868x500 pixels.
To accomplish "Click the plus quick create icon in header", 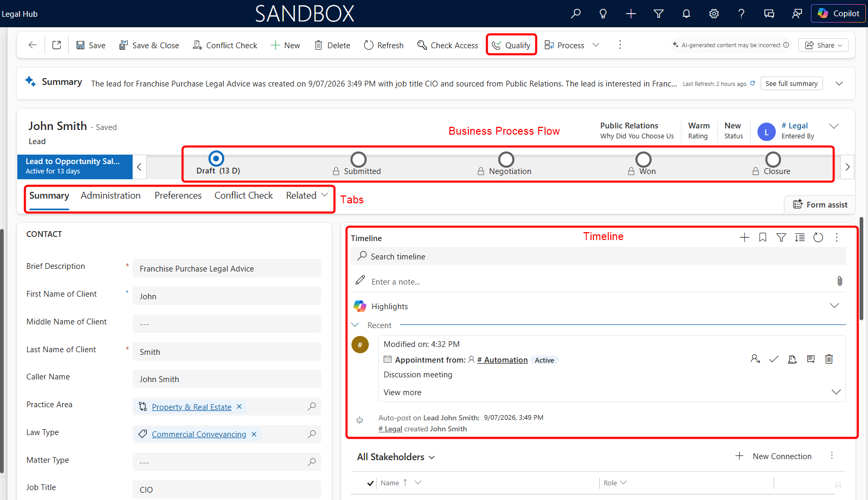I will click(631, 14).
